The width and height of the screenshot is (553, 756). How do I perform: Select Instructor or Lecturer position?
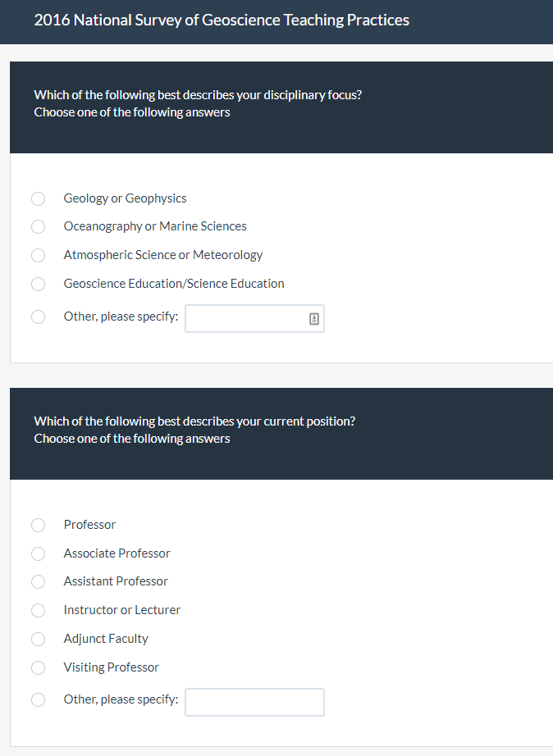click(38, 610)
